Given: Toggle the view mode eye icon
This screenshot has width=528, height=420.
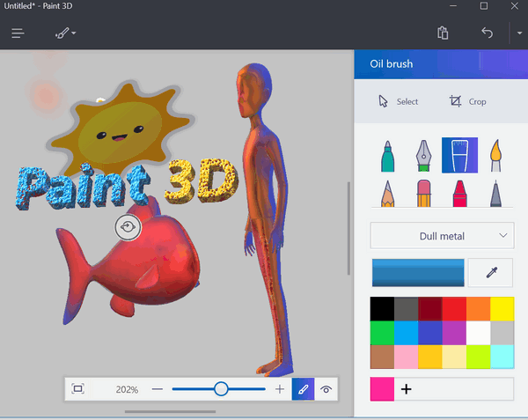Looking at the screenshot, I should click(326, 389).
